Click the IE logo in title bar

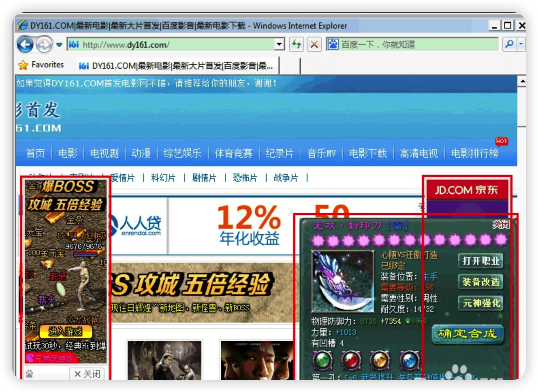coord(23,26)
